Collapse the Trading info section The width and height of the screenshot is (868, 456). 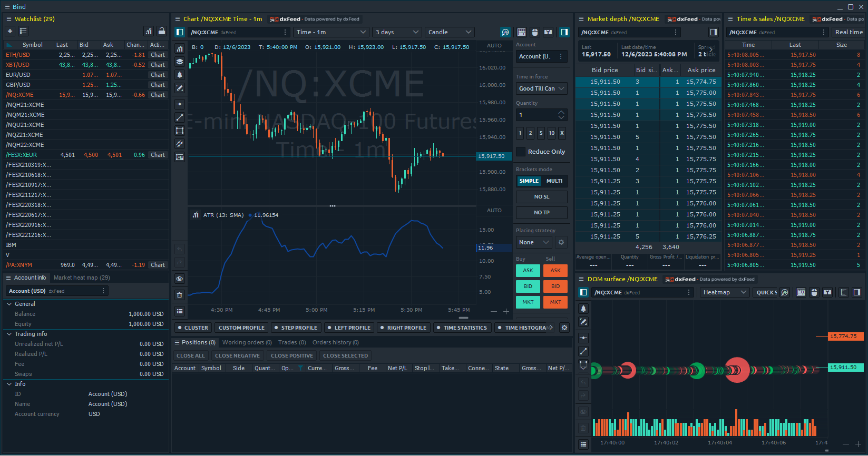click(9, 334)
